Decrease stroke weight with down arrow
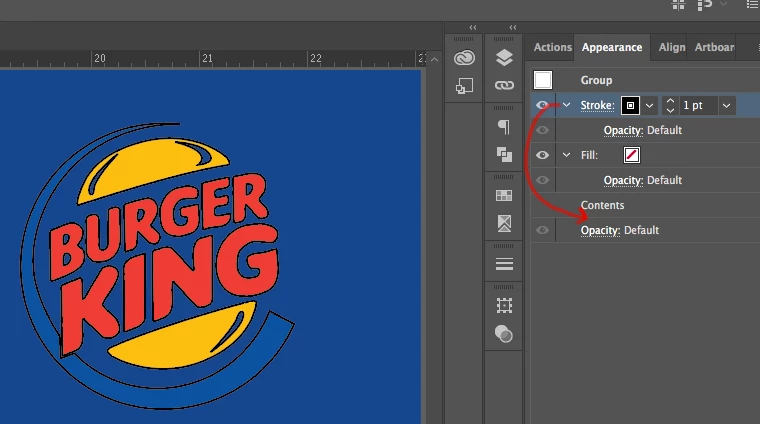 pyautogui.click(x=670, y=111)
